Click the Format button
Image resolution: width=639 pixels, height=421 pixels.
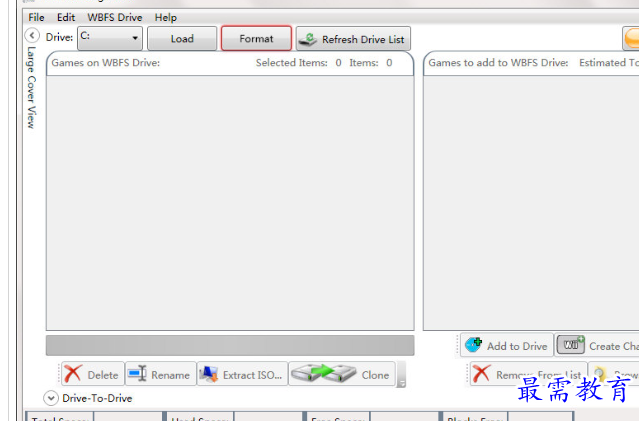pyautogui.click(x=256, y=38)
